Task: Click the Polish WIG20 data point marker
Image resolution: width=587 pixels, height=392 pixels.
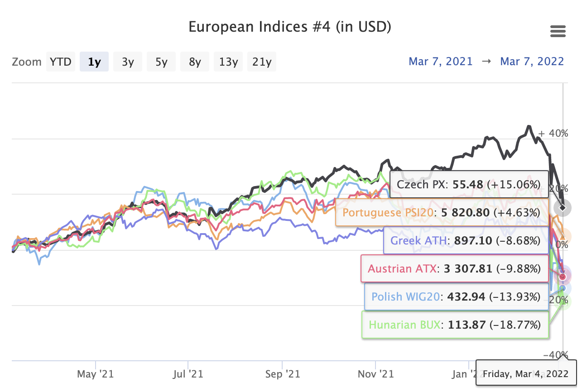Action: (563, 287)
